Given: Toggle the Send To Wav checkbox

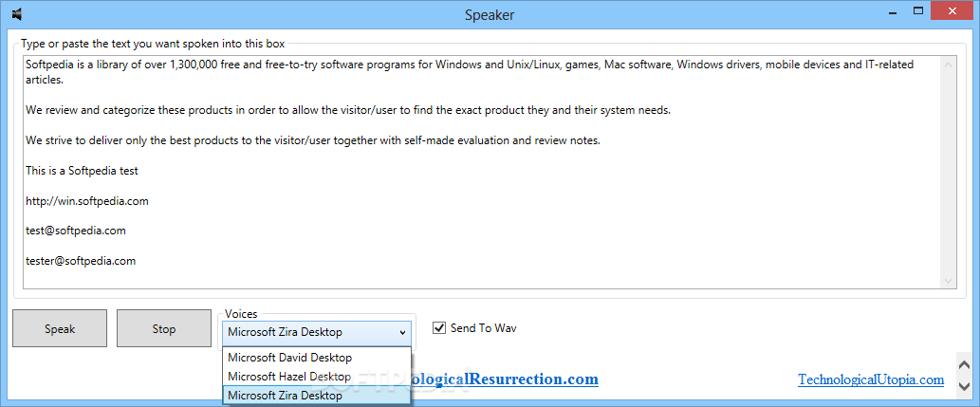Looking at the screenshot, I should (x=475, y=327).
